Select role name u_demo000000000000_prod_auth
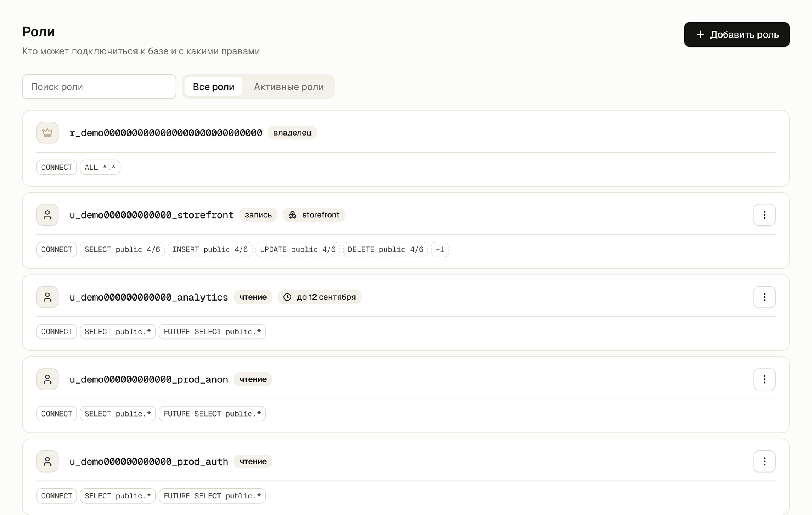 (x=149, y=462)
